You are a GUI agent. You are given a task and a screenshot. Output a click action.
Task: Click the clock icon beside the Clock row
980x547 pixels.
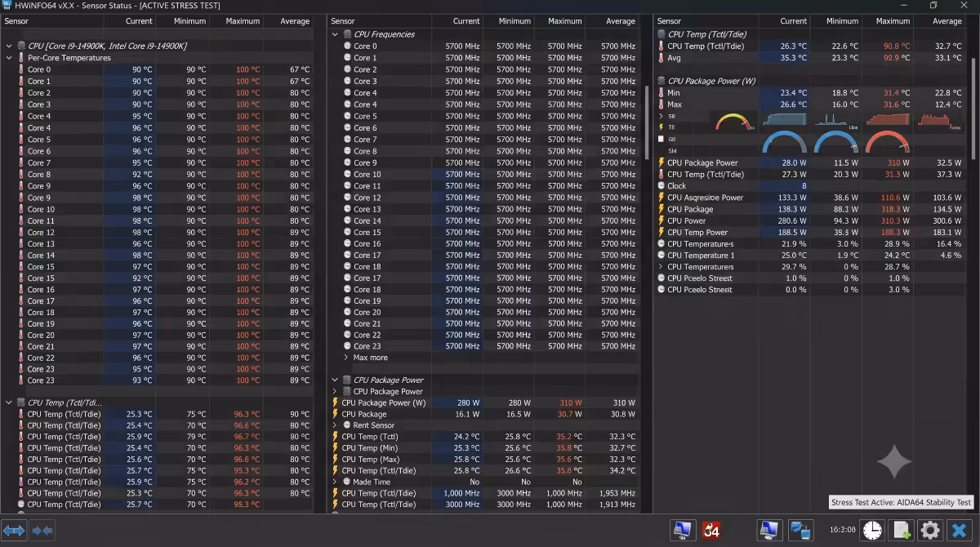coord(661,186)
